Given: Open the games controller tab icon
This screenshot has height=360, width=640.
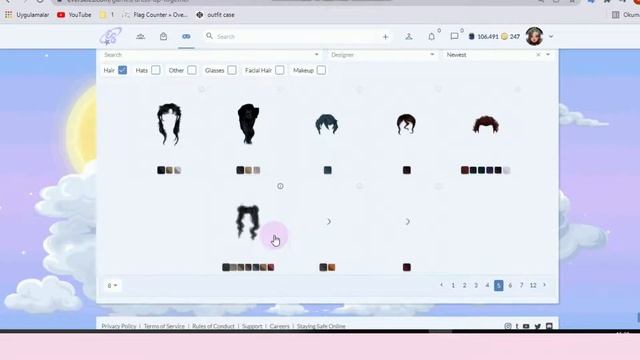Looking at the screenshot, I should (186, 36).
